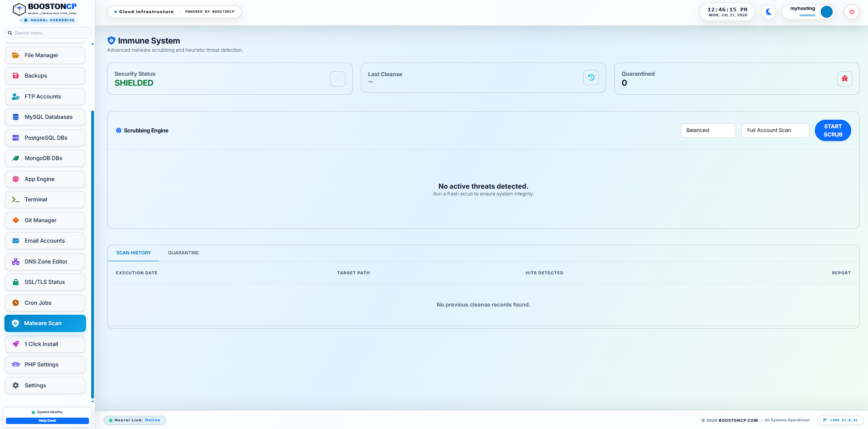Open Cron Jobs from the sidebar
868x429 pixels.
click(x=45, y=303)
